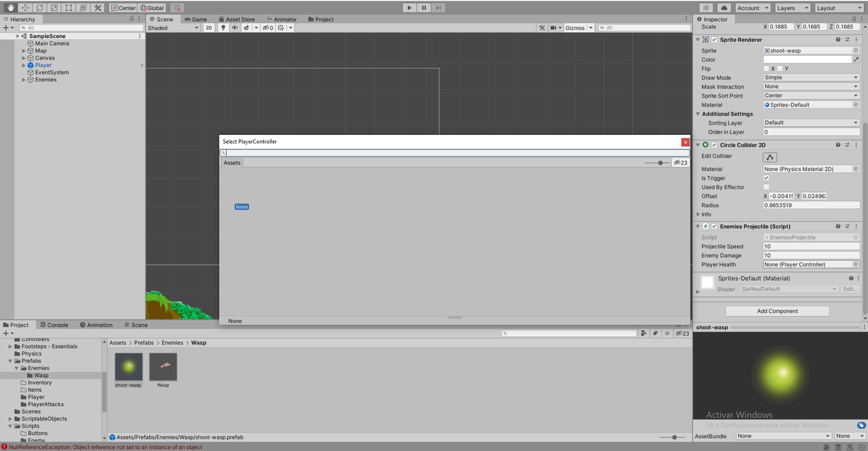Expand Player object in Hierarchy

(24, 65)
